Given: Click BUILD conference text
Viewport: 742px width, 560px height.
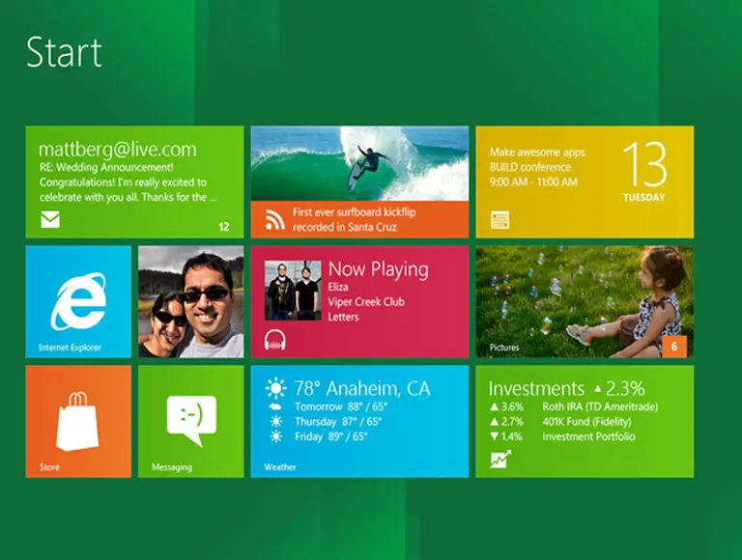Looking at the screenshot, I should 530,167.
